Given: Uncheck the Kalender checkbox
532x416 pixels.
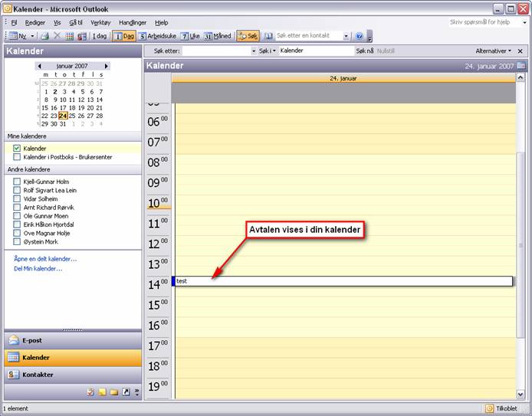Looking at the screenshot, I should [x=17, y=149].
